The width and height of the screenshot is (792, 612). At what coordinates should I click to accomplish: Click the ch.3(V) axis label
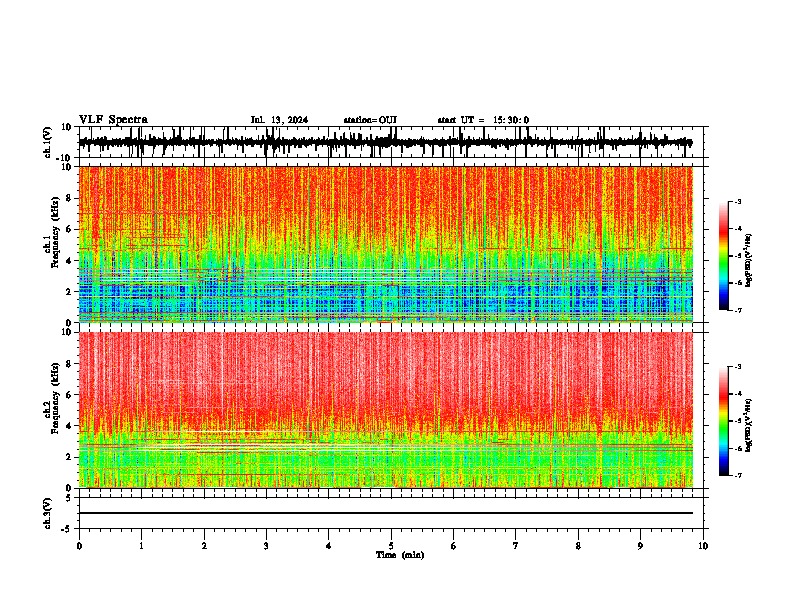(48, 513)
